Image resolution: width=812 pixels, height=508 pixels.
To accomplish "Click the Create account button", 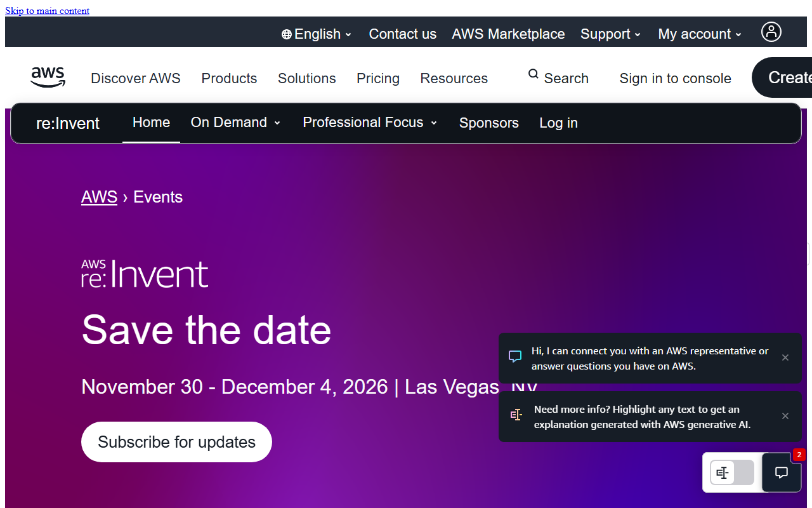I will [x=782, y=77].
